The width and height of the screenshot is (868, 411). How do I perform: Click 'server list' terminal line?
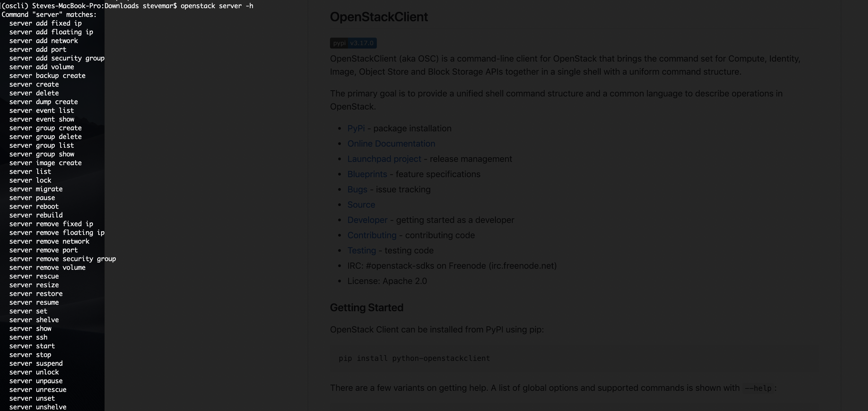pyautogui.click(x=30, y=172)
